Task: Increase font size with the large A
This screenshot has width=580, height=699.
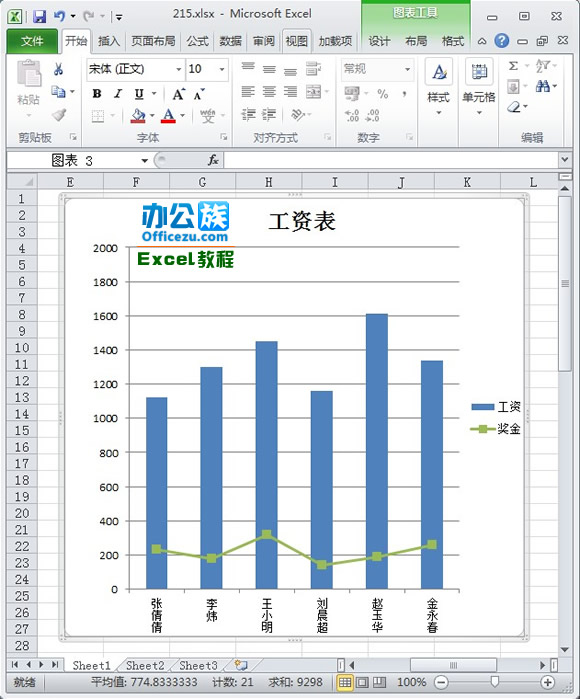Action: tap(178, 94)
